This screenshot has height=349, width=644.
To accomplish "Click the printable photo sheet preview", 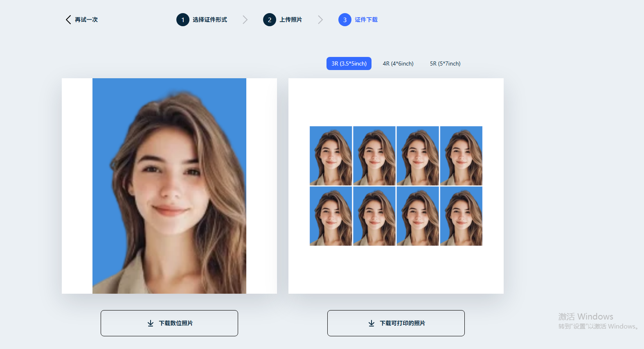I will tap(396, 186).
